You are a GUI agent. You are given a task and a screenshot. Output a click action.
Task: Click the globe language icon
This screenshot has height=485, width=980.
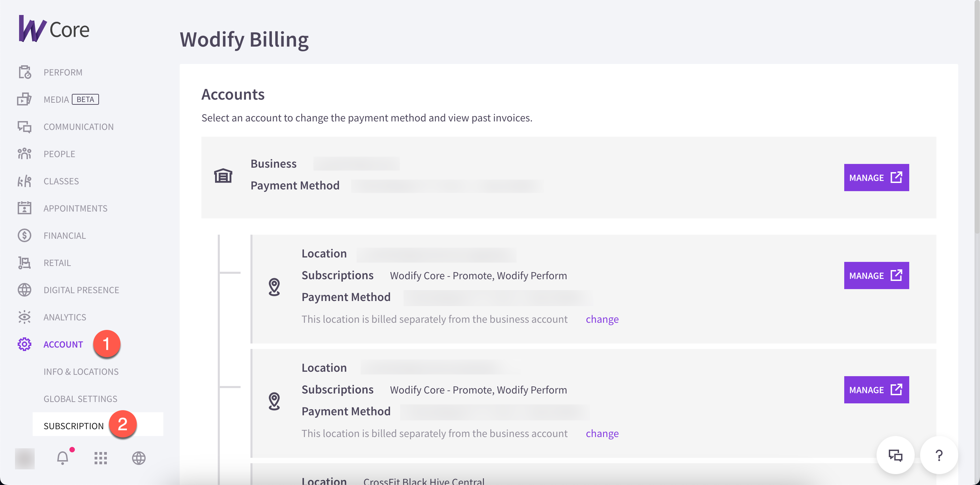pos(138,458)
